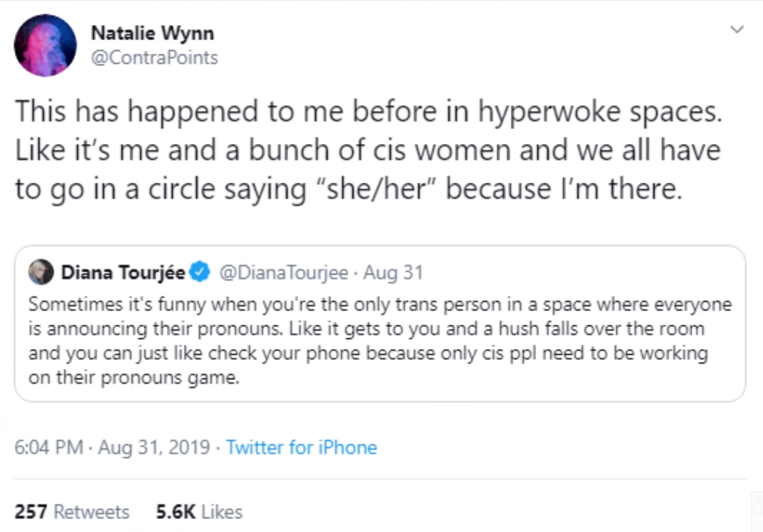Click the Natalie Wynn display name

pyautogui.click(x=152, y=33)
